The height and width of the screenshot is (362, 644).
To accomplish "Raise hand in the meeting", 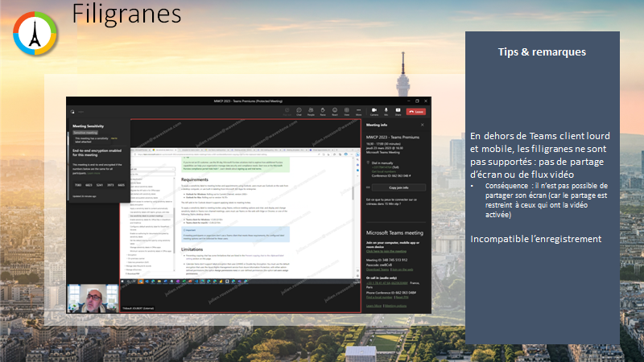I will click(323, 112).
